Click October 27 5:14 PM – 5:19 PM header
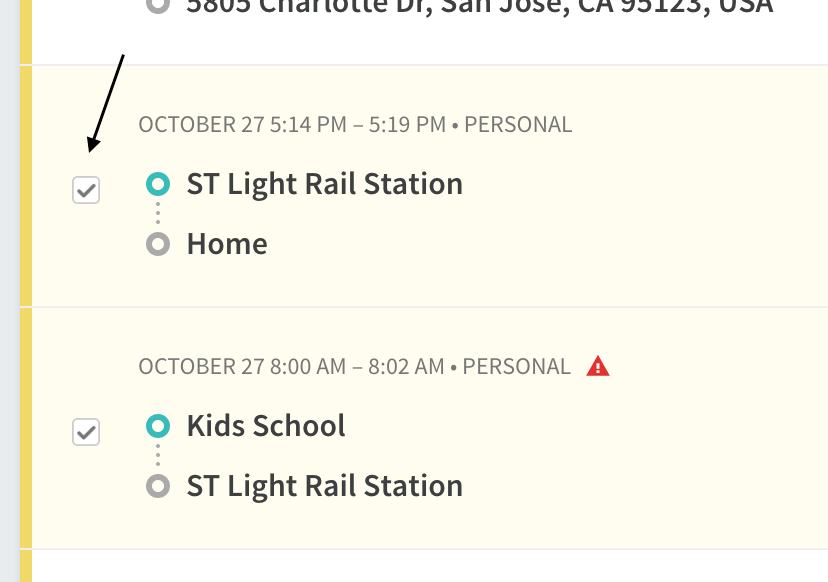The image size is (828, 582). [292, 125]
